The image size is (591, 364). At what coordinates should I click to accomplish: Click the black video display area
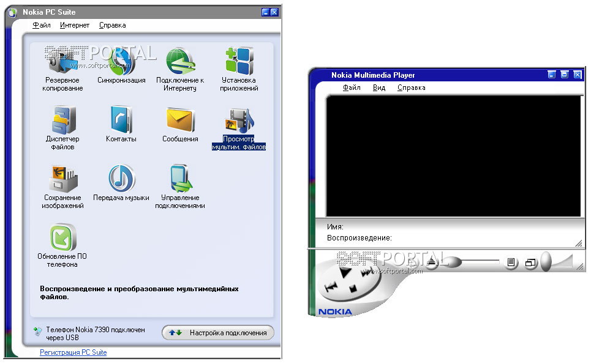pos(453,156)
